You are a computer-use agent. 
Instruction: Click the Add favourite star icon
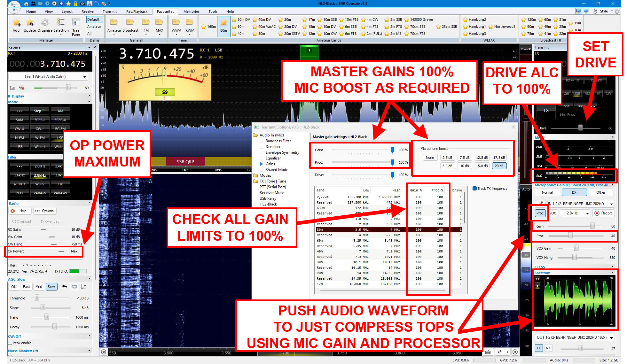click(16, 23)
